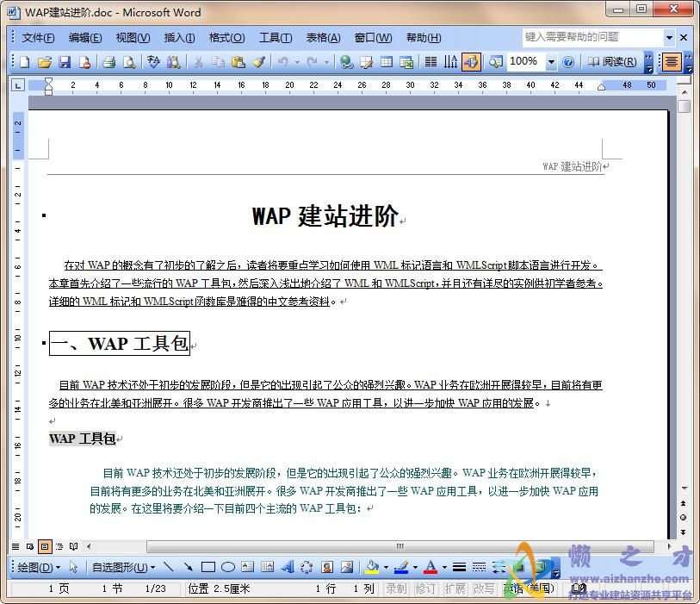Open the 表格 Table menu
700x604 pixels.
(323, 37)
